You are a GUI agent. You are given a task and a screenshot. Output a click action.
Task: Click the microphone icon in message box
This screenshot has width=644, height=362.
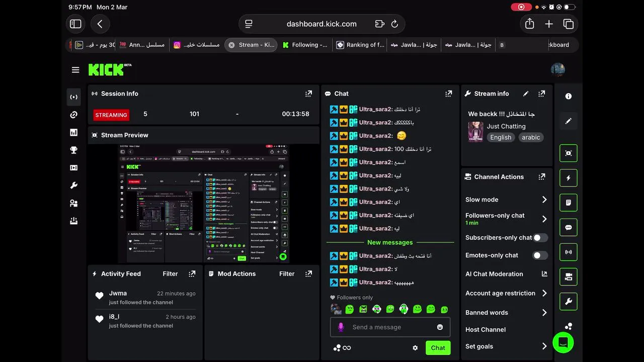[x=341, y=327]
